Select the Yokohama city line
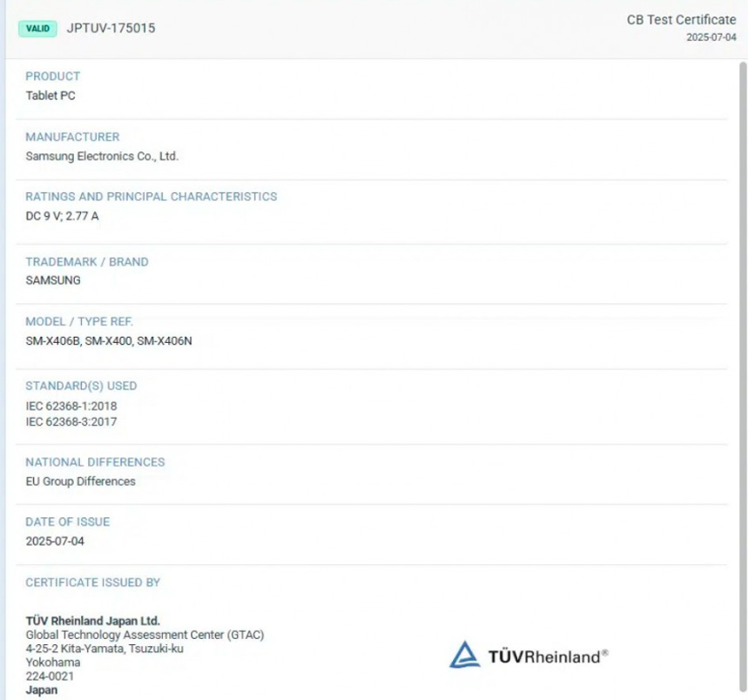The height and width of the screenshot is (700, 748). tap(53, 663)
